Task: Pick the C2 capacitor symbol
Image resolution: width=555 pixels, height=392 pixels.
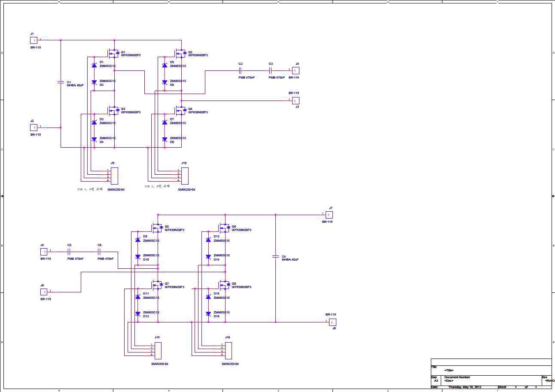Action: (x=241, y=70)
